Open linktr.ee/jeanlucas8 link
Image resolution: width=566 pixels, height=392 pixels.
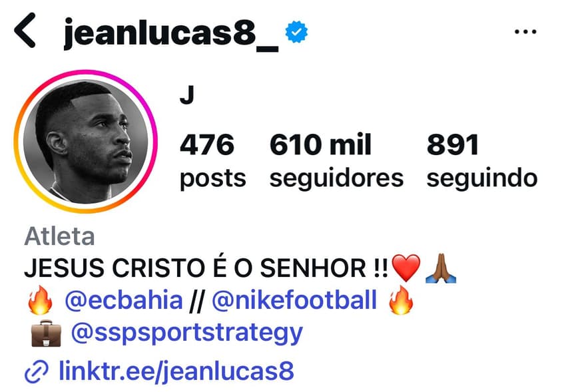pyautogui.click(x=176, y=371)
